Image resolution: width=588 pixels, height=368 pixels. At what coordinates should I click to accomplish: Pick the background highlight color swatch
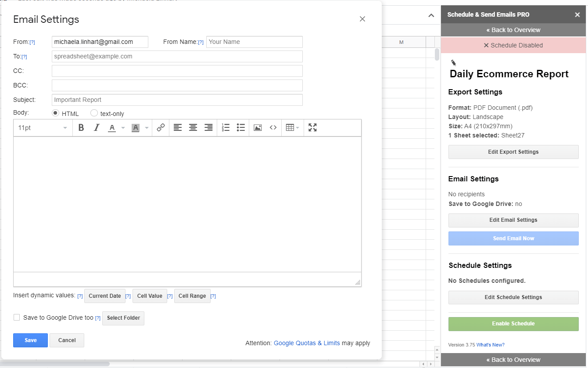[136, 128]
